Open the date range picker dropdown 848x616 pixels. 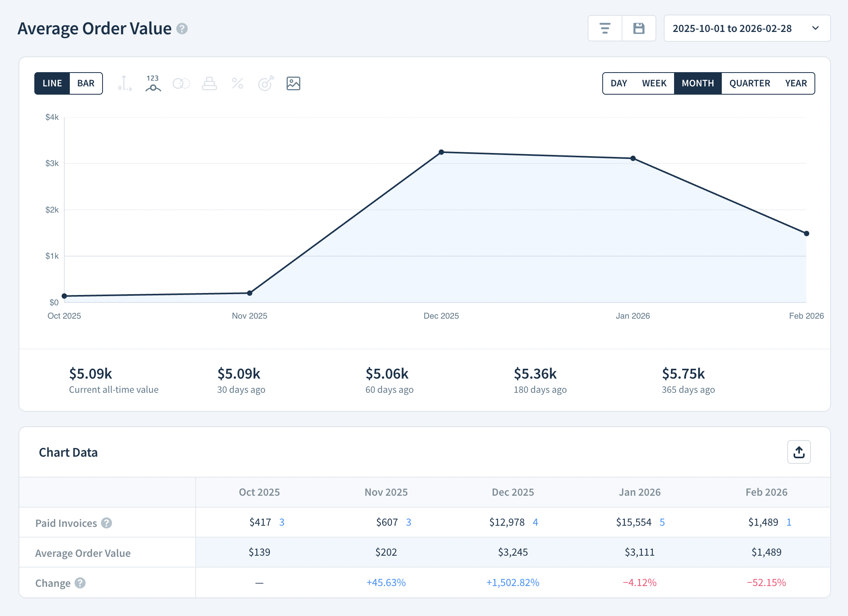click(747, 28)
